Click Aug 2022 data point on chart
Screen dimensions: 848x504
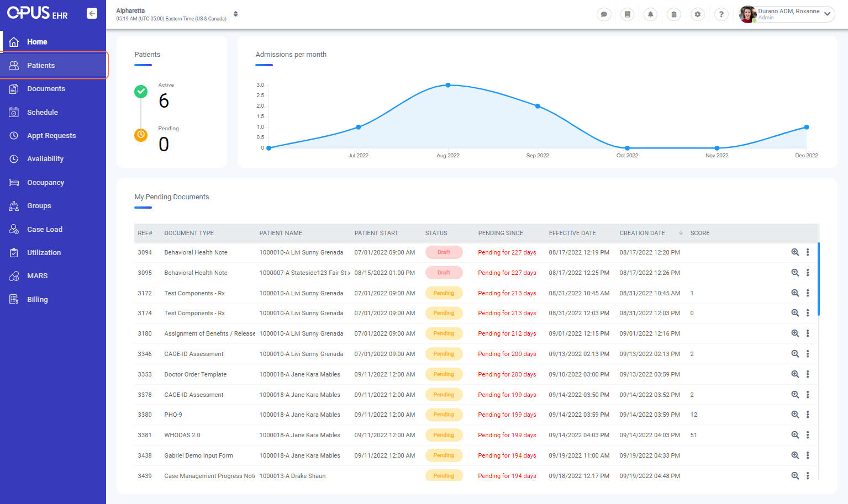pyautogui.click(x=448, y=85)
